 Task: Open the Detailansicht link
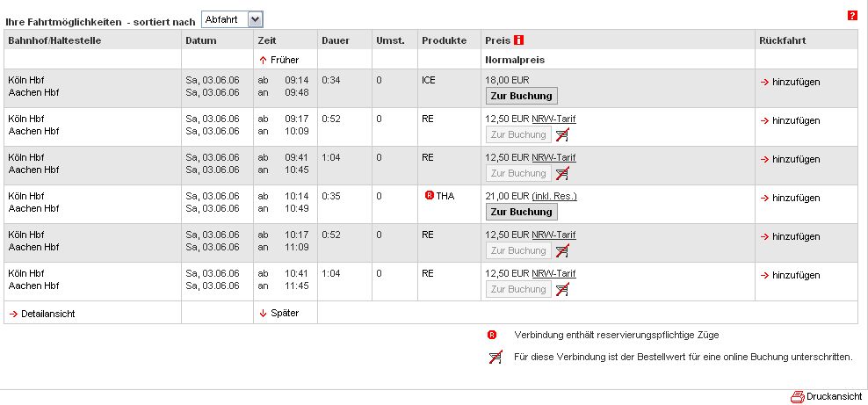pyautogui.click(x=42, y=314)
